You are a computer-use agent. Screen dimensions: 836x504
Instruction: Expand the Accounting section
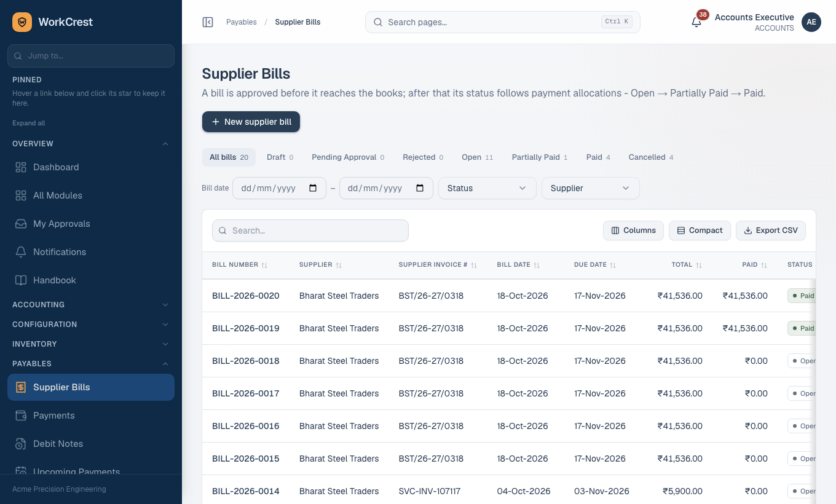click(165, 305)
